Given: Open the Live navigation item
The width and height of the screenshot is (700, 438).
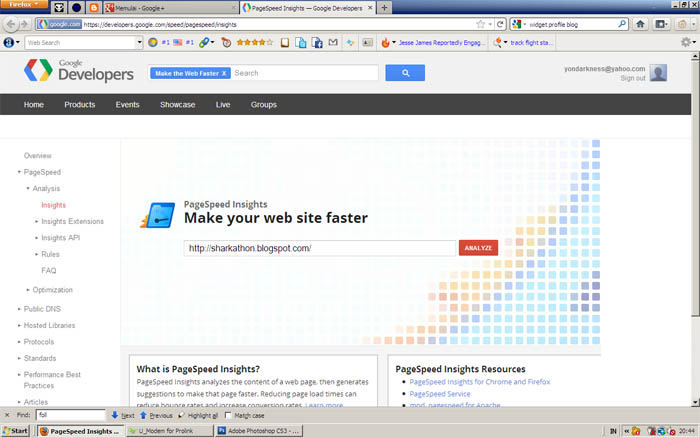Looking at the screenshot, I should 223,104.
